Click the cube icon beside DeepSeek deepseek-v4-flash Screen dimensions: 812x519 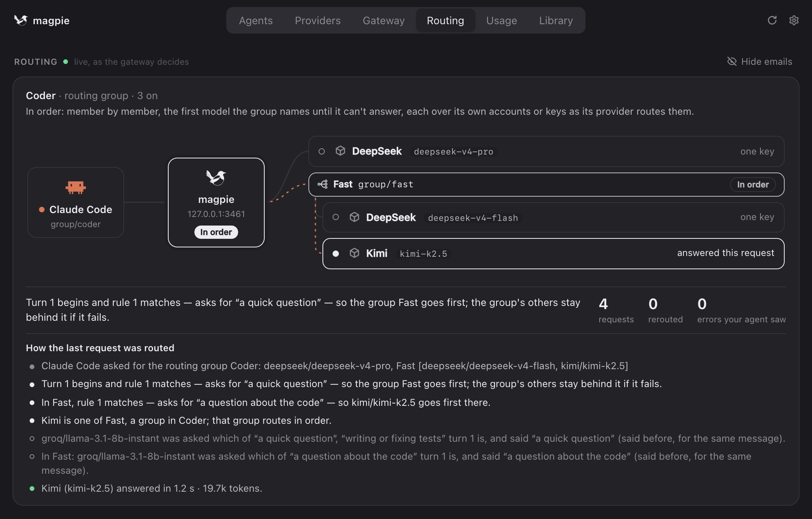point(354,217)
